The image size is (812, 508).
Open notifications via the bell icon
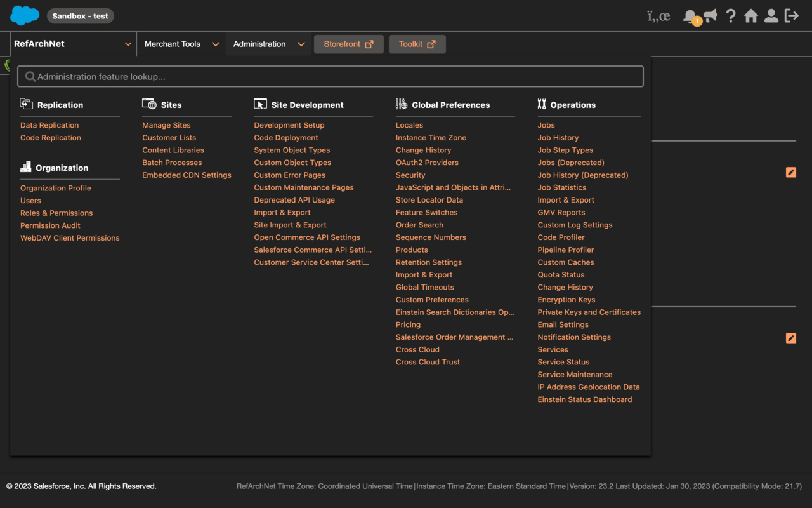[690, 16]
